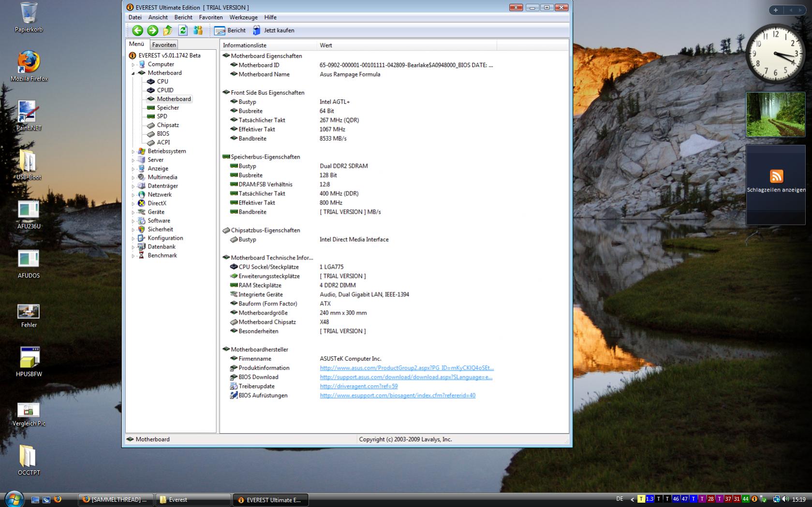Switch to the SAMMELTHREAD Firefox taskbar button
The height and width of the screenshot is (507, 812).
point(116,500)
